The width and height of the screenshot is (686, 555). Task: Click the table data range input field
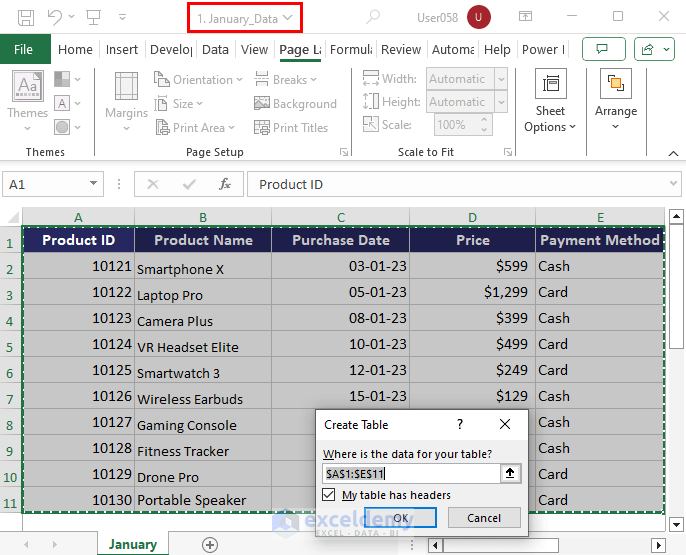point(410,474)
